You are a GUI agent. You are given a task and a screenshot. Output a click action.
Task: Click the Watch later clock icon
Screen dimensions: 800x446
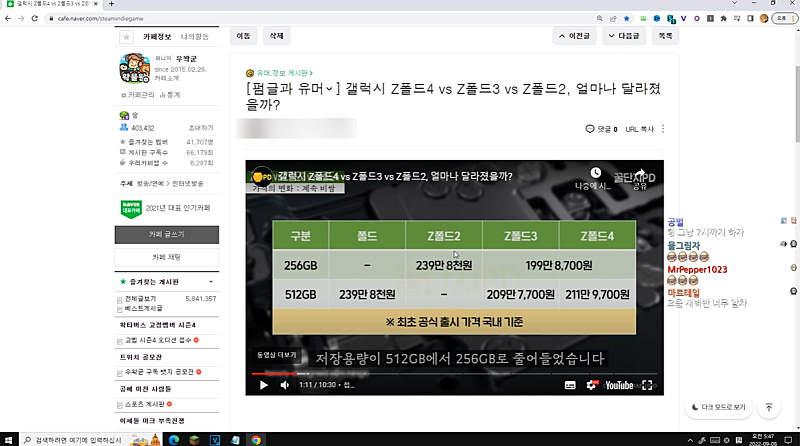point(595,173)
